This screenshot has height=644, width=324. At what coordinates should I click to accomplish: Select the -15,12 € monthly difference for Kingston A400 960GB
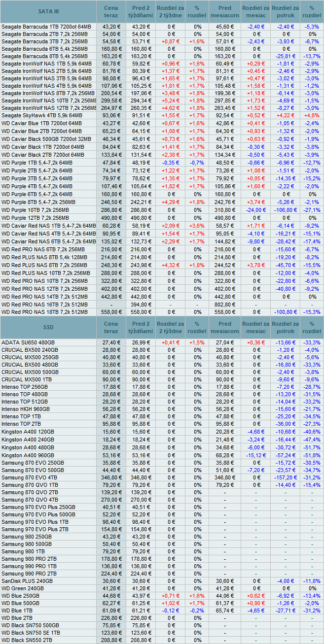255,455
